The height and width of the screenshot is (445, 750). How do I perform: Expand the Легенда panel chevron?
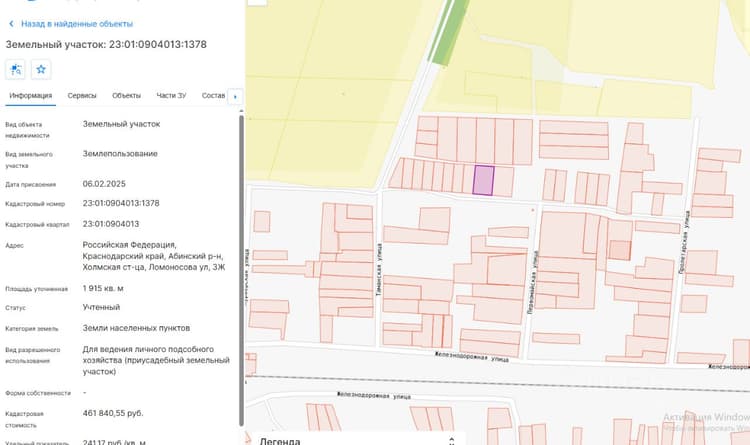pos(451,441)
